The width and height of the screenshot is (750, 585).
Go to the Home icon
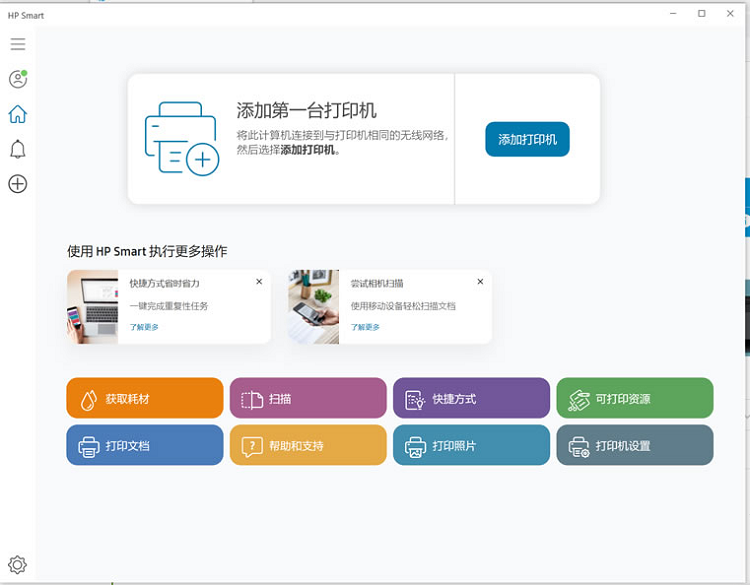[x=18, y=114]
